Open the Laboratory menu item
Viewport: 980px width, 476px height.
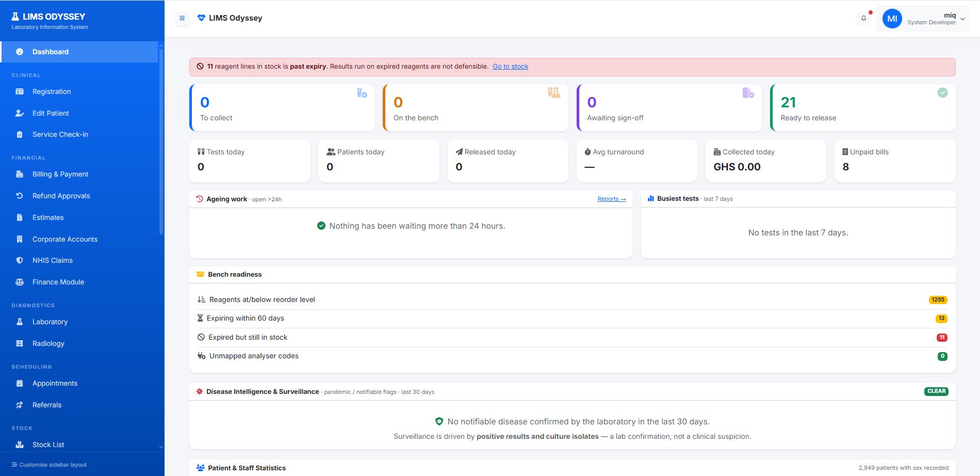tap(79, 322)
